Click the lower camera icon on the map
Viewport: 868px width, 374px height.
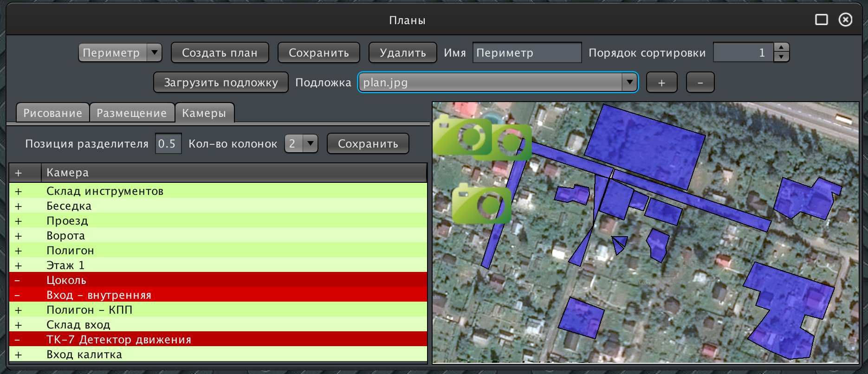coord(481,204)
